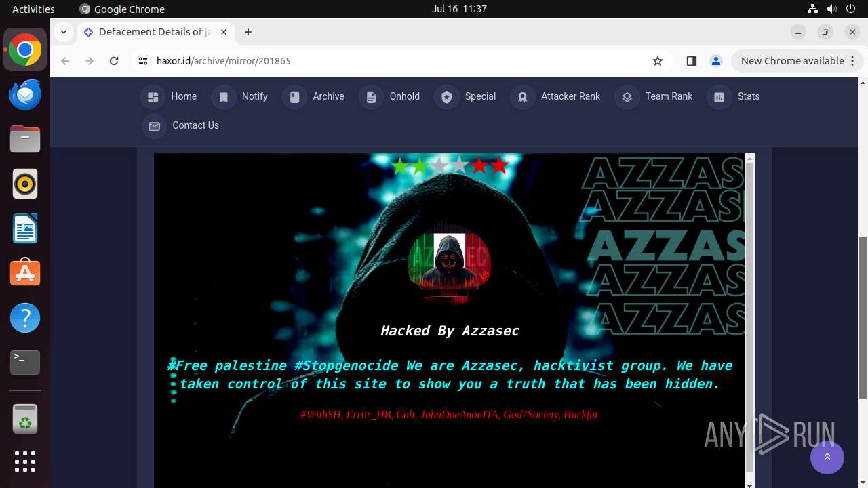This screenshot has width=868, height=488.
Task: Bookmark this page with star icon
Action: click(x=657, y=61)
